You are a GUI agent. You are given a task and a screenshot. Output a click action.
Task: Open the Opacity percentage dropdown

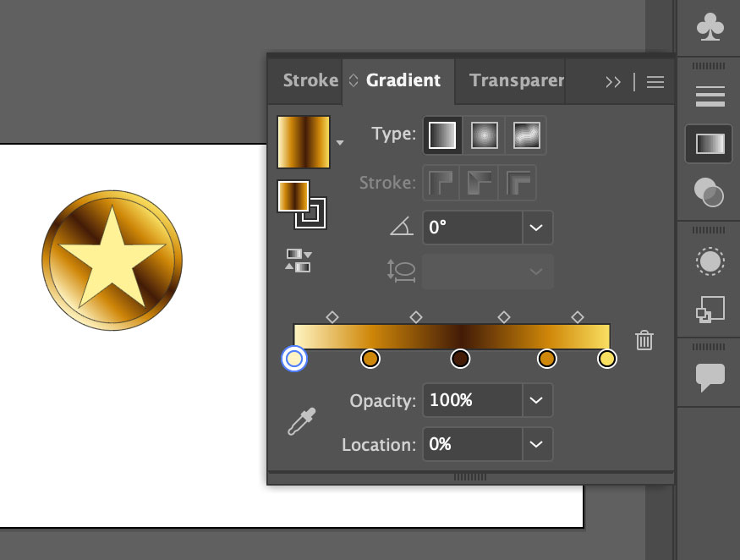[x=536, y=400]
